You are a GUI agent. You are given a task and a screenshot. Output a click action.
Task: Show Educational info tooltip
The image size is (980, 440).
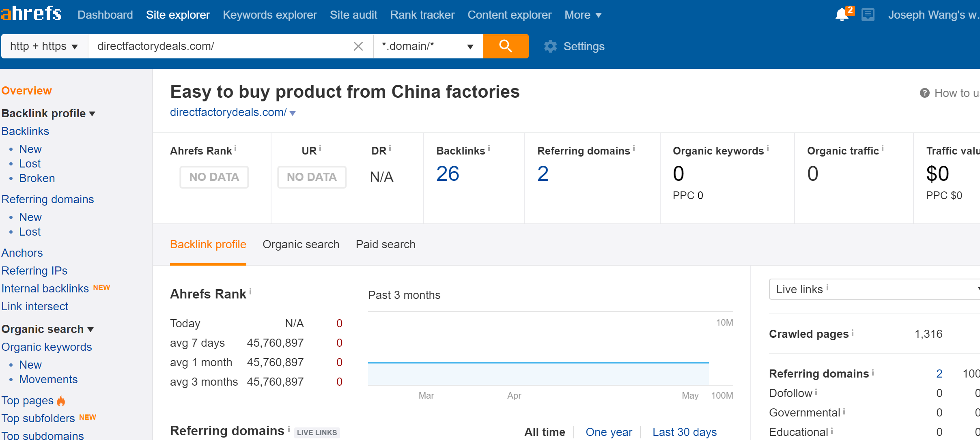[x=832, y=431]
